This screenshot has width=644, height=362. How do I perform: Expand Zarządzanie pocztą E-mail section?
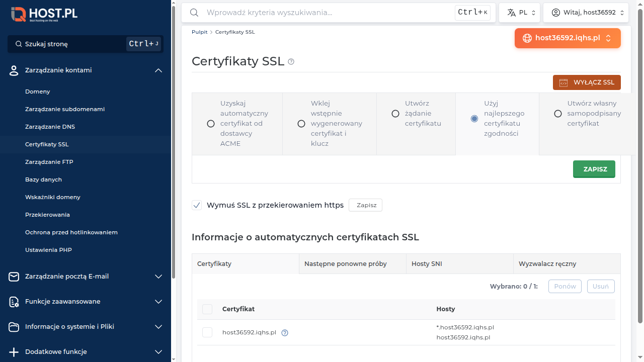[x=158, y=277]
